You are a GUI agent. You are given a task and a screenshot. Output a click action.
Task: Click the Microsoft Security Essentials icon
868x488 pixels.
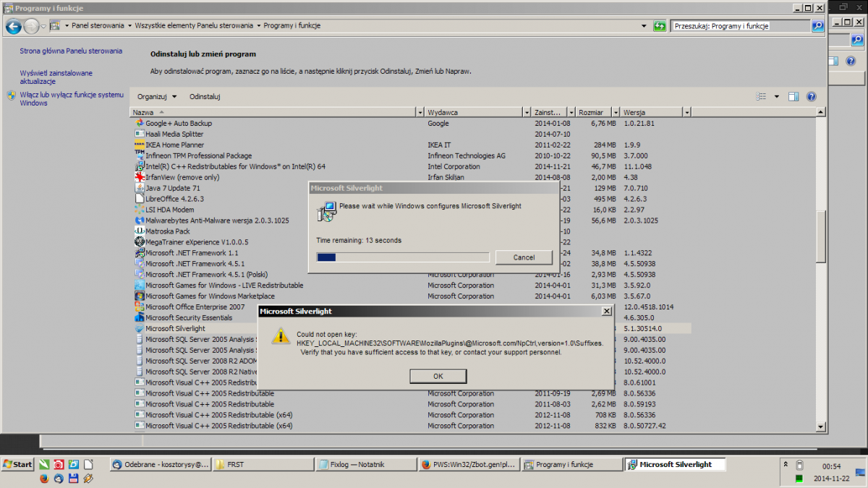point(140,317)
